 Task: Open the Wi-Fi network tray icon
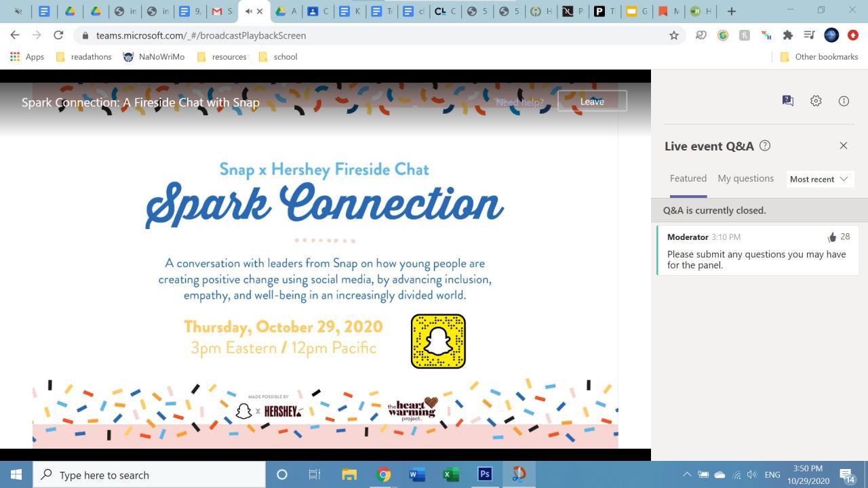click(736, 474)
